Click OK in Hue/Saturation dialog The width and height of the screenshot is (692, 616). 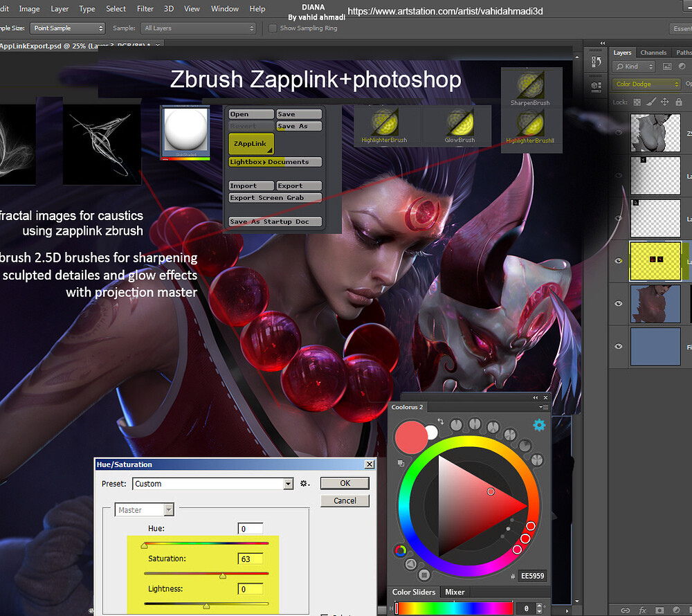pyautogui.click(x=345, y=483)
